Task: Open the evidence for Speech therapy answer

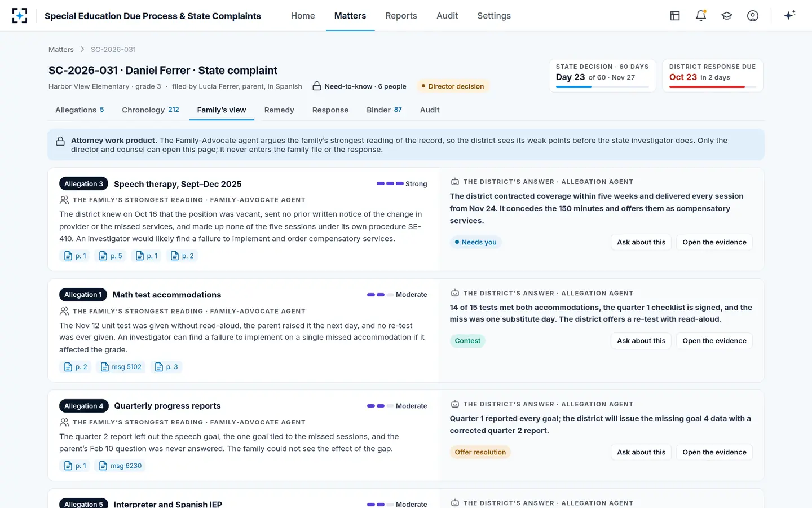Action: tap(714, 242)
